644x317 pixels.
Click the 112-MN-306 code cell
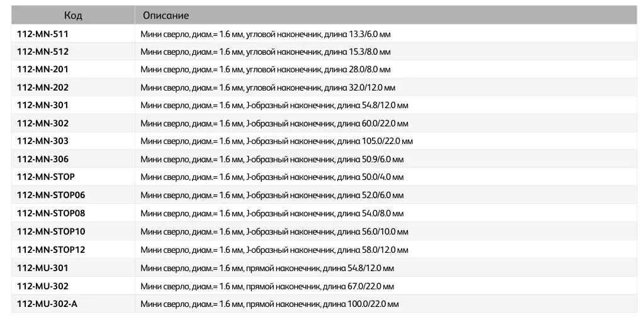pyautogui.click(x=43, y=159)
